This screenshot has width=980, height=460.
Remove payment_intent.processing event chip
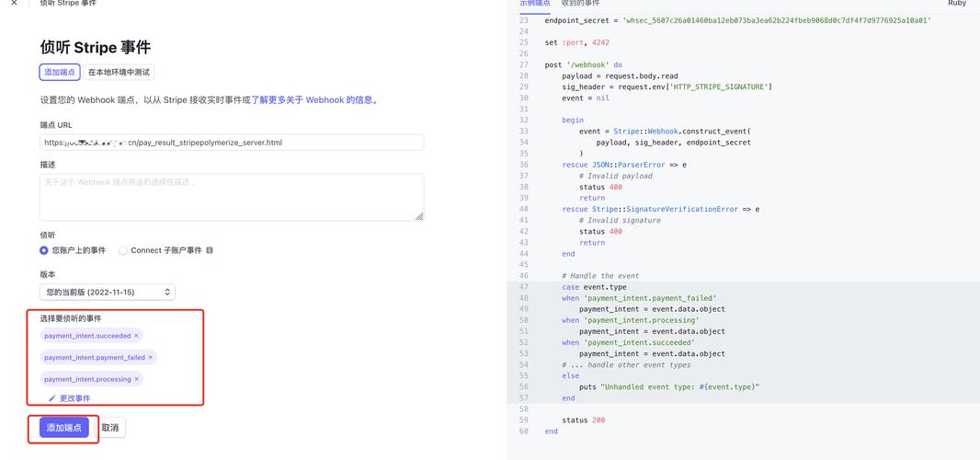[x=136, y=379]
